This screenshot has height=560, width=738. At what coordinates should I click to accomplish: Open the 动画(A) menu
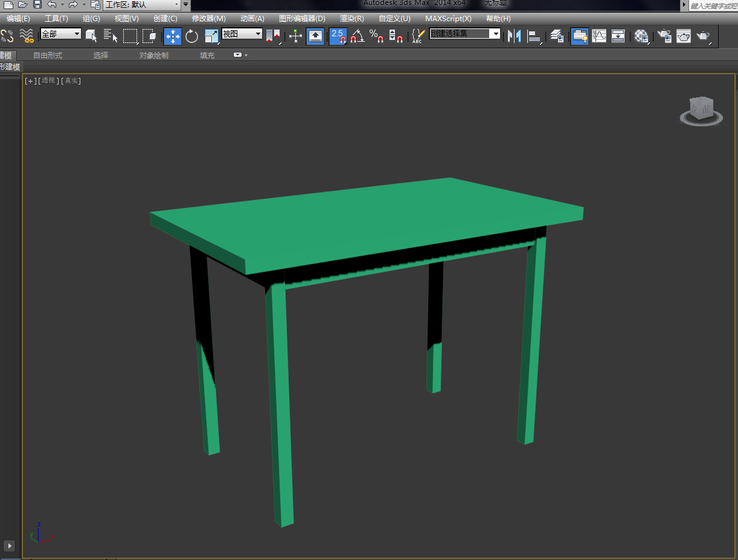[252, 19]
